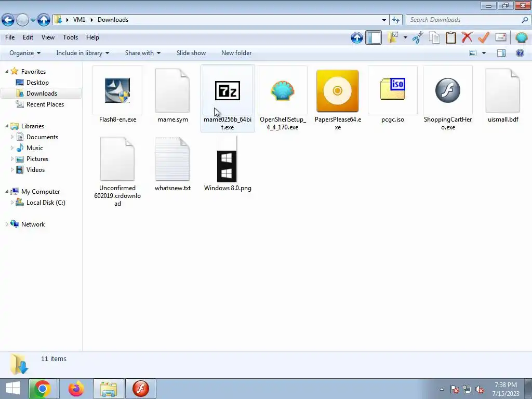The height and width of the screenshot is (399, 532).
Task: Click the Up one level arrow beside Back
Action: (44, 20)
